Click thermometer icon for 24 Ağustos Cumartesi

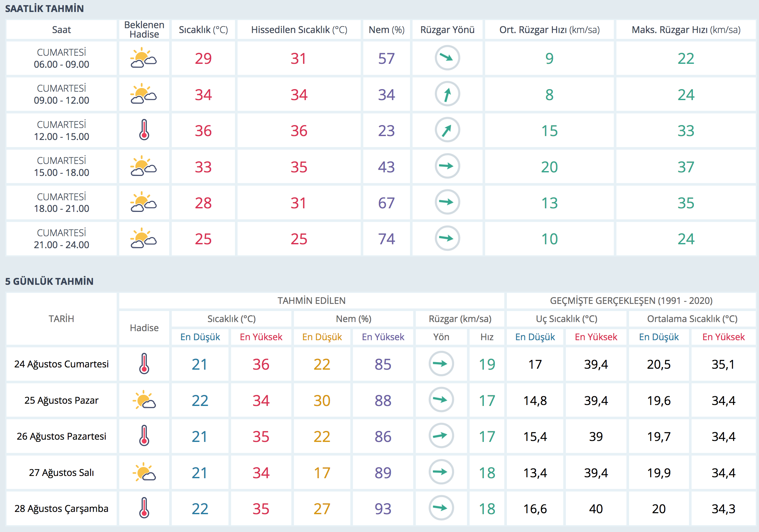pyautogui.click(x=144, y=364)
